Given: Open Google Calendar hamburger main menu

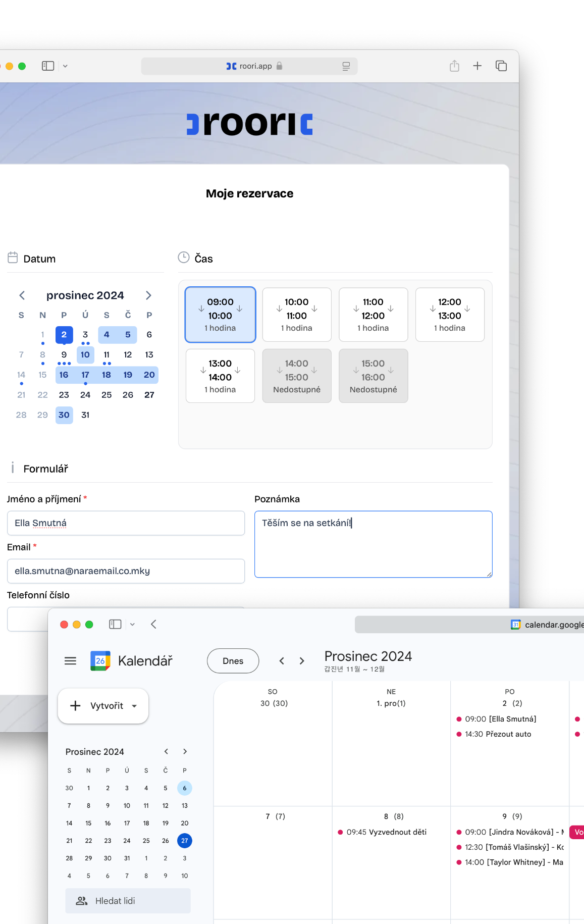Looking at the screenshot, I should point(71,661).
